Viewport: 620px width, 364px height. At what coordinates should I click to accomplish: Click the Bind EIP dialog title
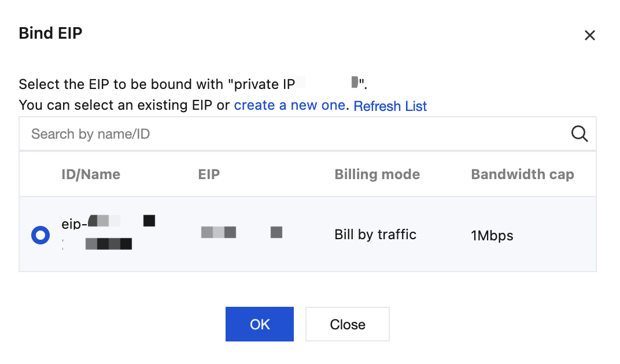[x=51, y=33]
